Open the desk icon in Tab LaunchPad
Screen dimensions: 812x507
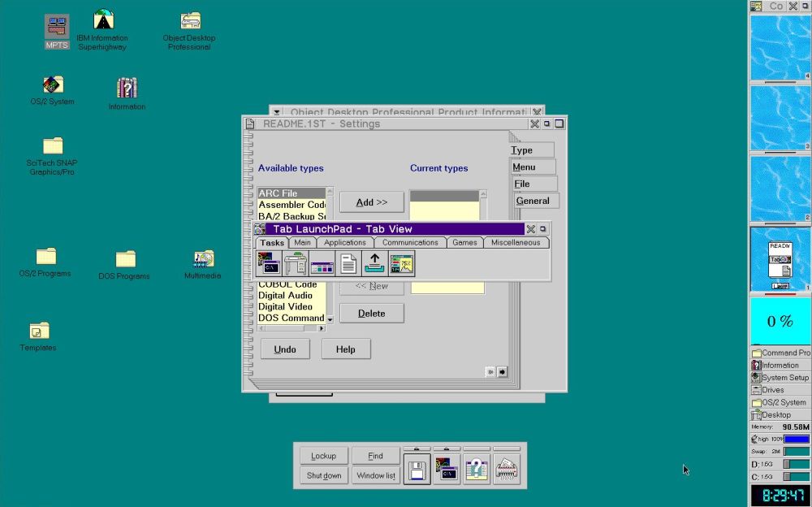(x=296, y=263)
